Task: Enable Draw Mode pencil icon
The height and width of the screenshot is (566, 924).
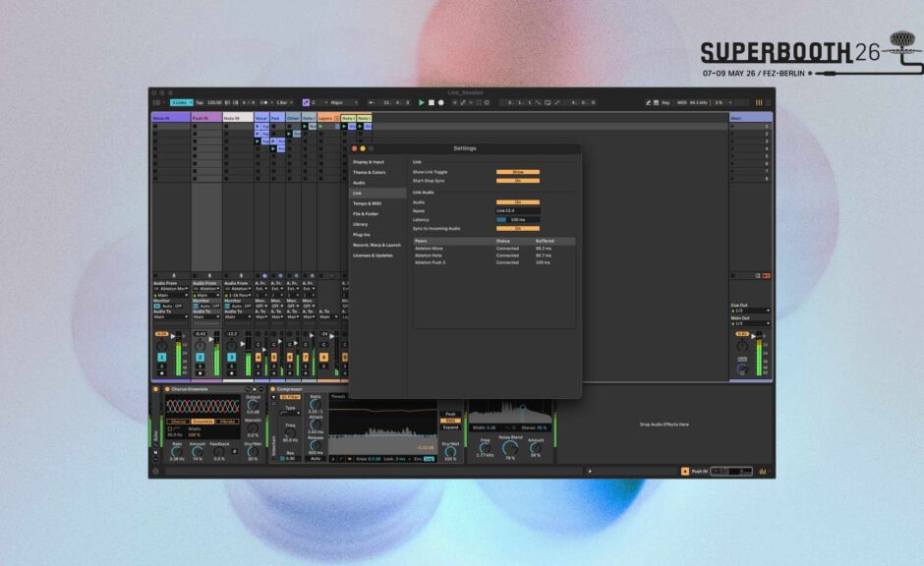Action: 648,102
